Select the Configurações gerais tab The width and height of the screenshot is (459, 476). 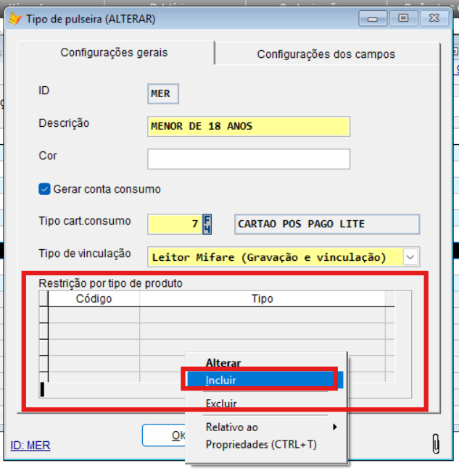114,53
